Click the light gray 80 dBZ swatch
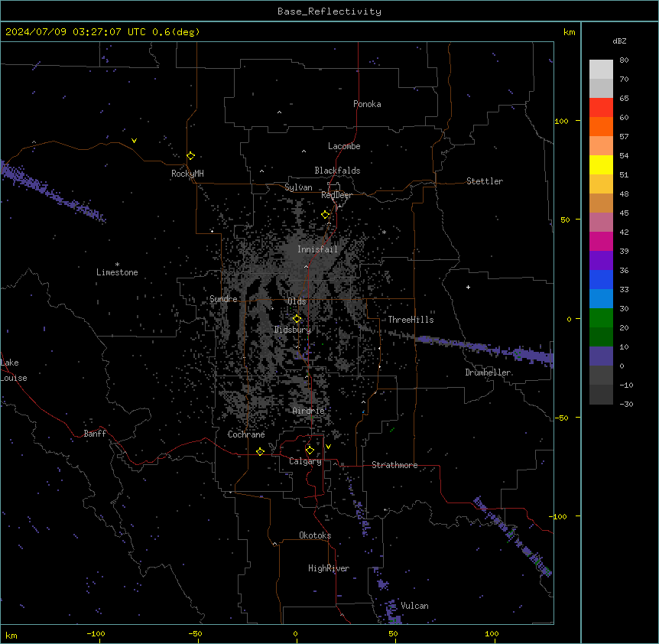This screenshot has width=659, height=644. click(601, 70)
